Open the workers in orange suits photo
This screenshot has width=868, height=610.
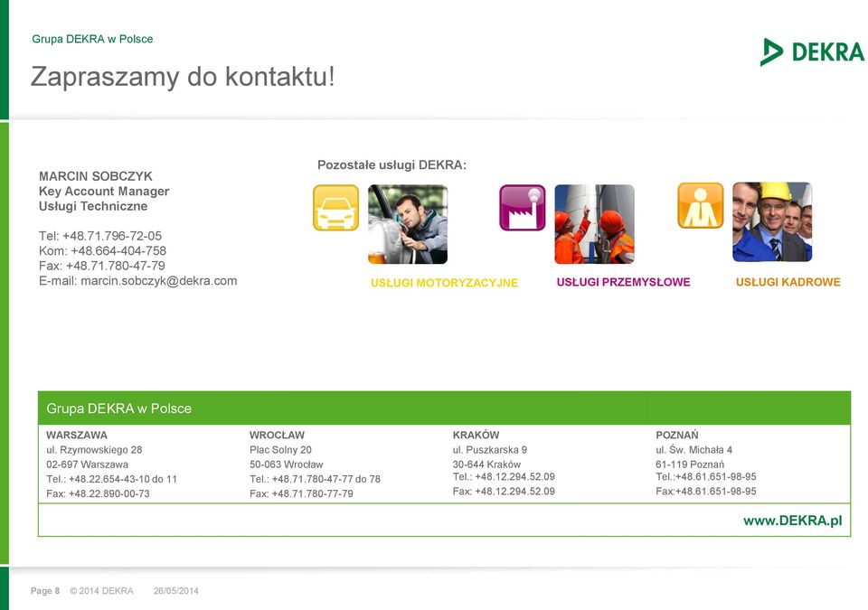pyautogui.click(x=595, y=224)
